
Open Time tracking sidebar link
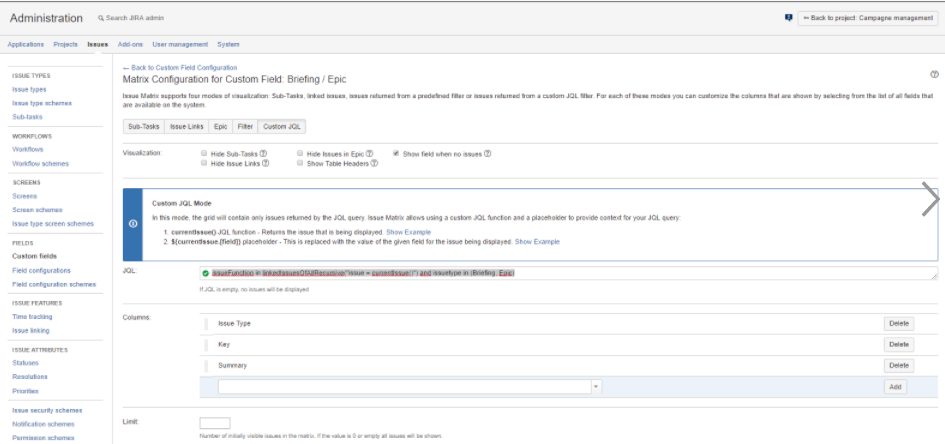(x=32, y=317)
